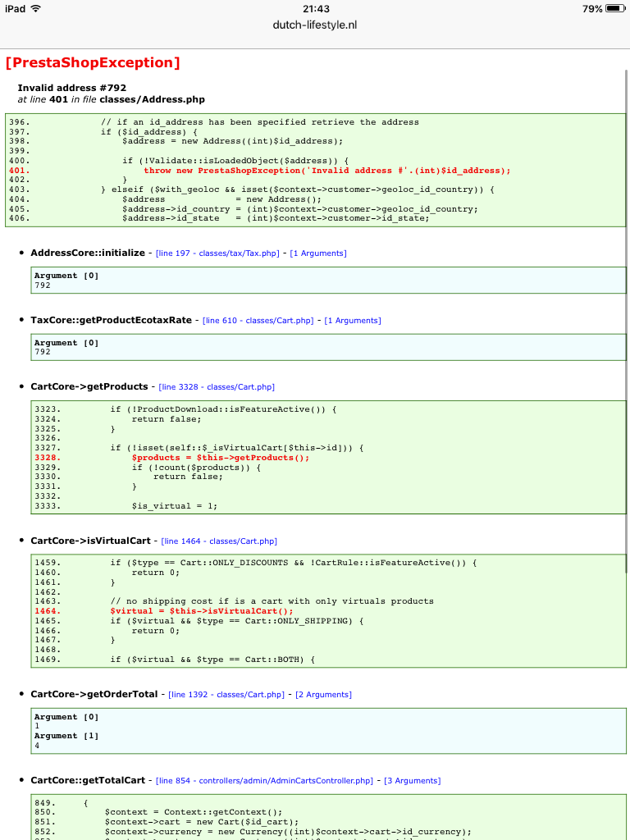
Task: Expand '[1 Arguments]' next to TaxCore::getProductEcotaxRate
Action: 353,321
